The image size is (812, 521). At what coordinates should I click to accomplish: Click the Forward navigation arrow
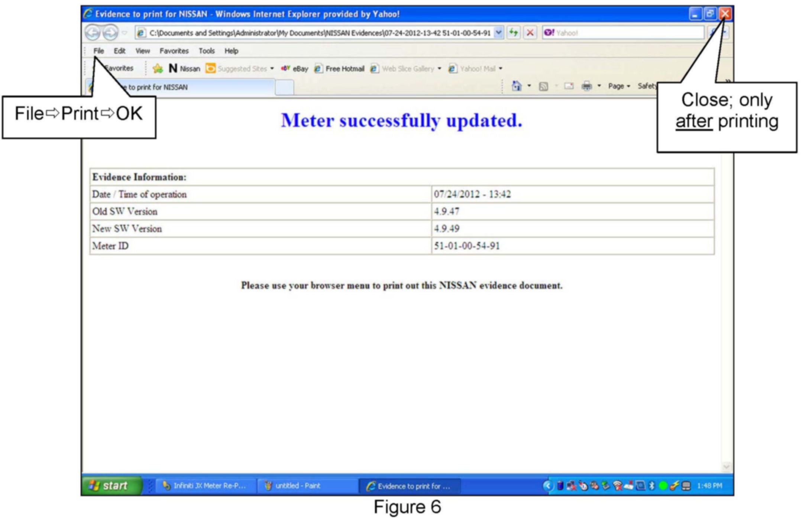[110, 33]
